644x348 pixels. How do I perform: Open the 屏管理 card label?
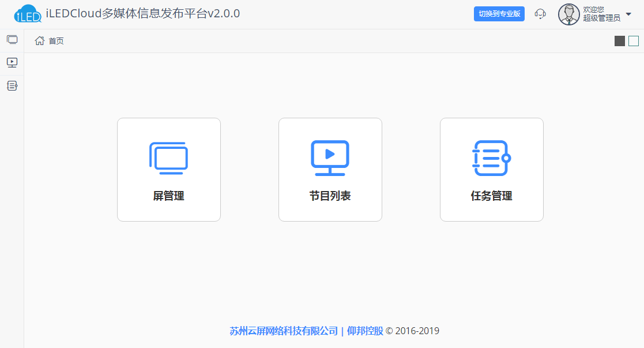[x=168, y=196]
